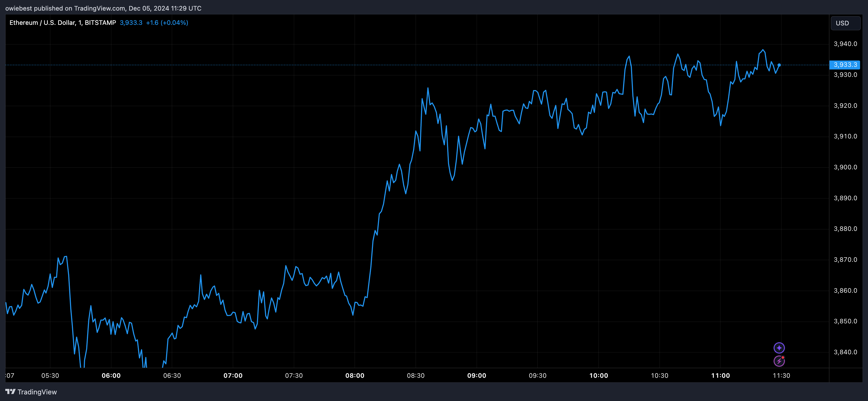
Task: Click the 3,880.0 price axis label
Action: point(846,229)
